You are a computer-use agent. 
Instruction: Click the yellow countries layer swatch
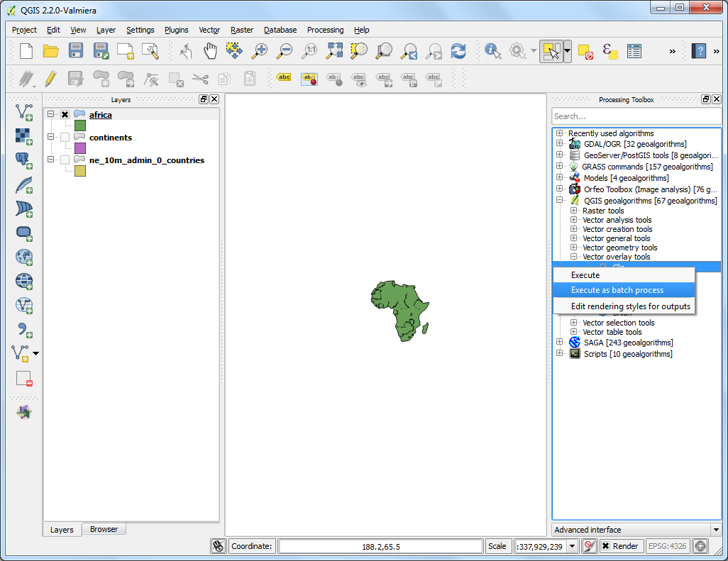click(80, 171)
